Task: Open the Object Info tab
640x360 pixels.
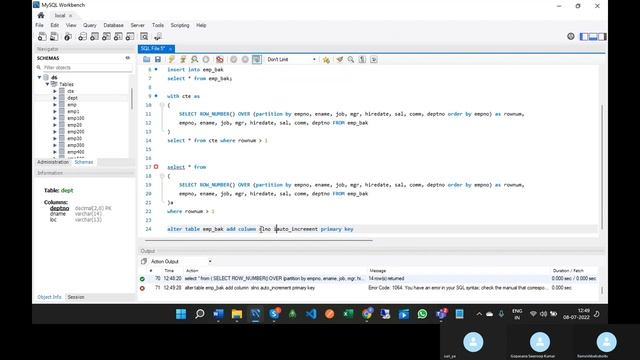Action: pos(49,297)
